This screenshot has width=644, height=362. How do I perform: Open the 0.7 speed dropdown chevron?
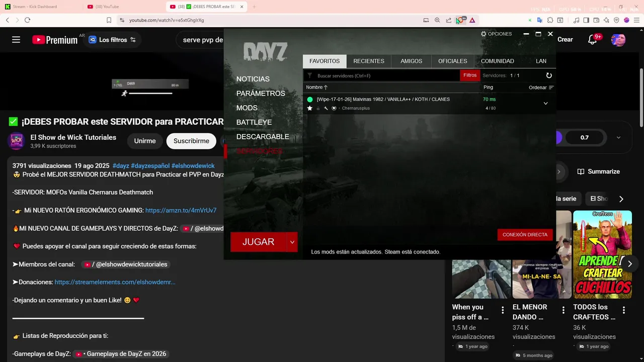coord(618,137)
